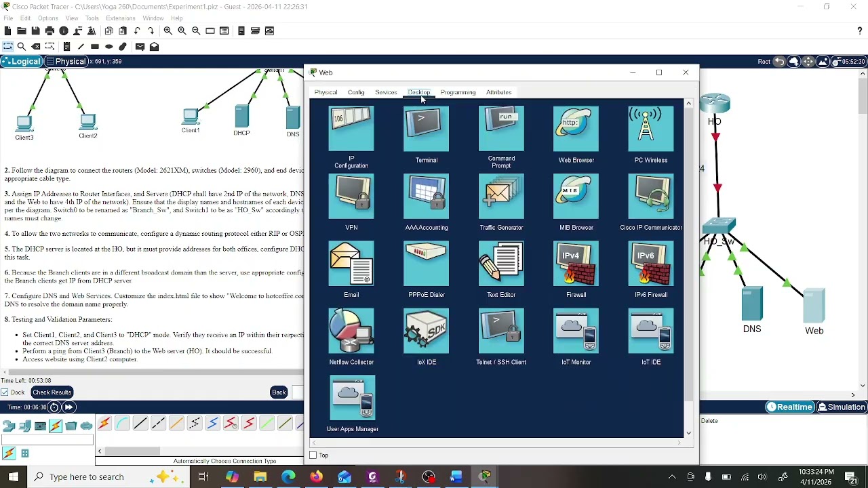Switch to Simulation mode

point(842,407)
